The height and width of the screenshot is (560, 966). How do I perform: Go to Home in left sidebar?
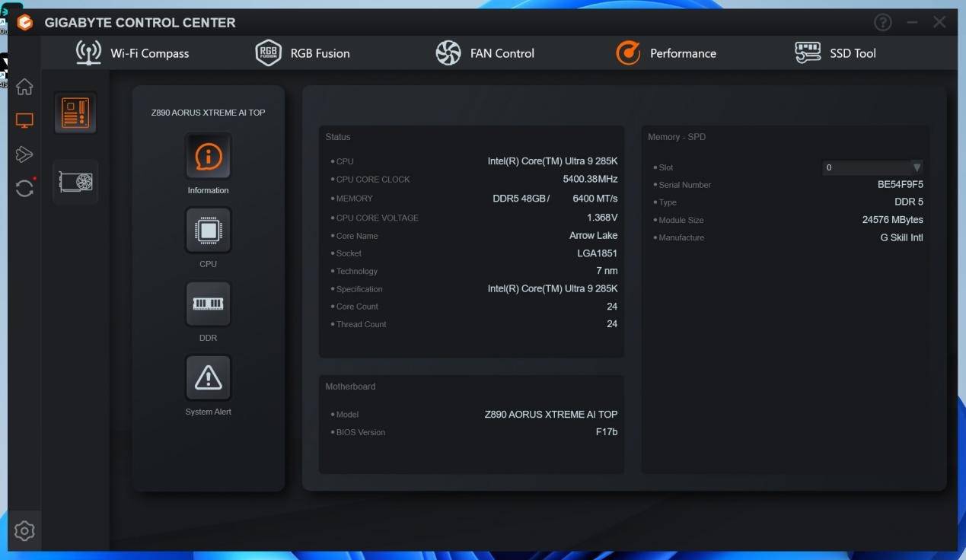coord(24,87)
